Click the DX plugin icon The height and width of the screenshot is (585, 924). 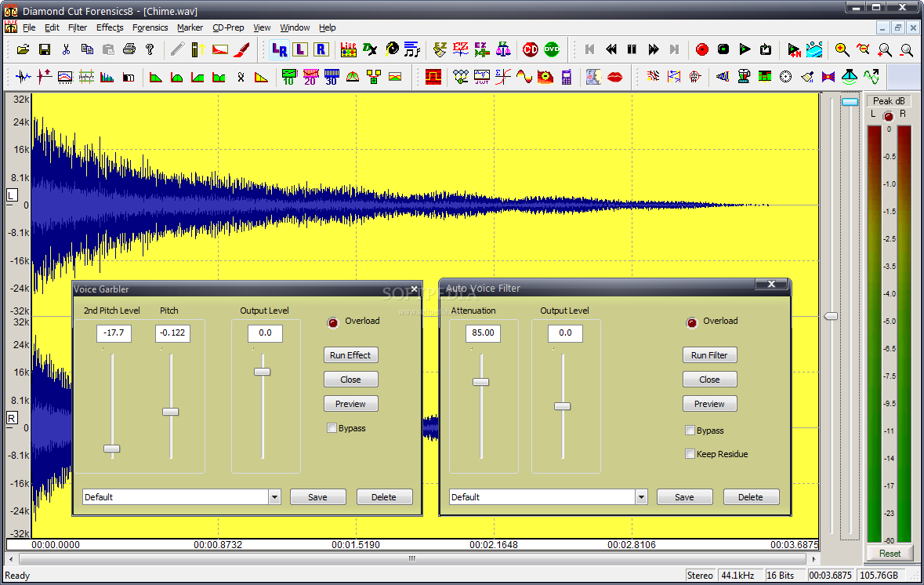[x=369, y=49]
